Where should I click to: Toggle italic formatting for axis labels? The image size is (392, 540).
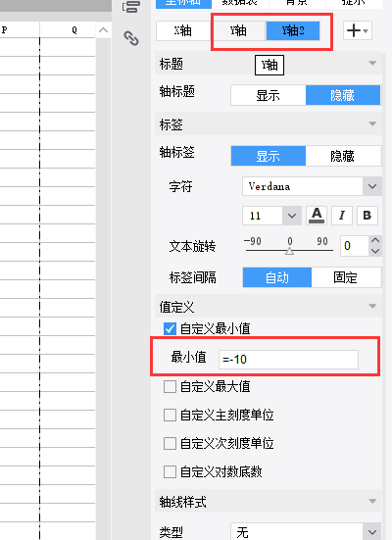click(x=342, y=216)
